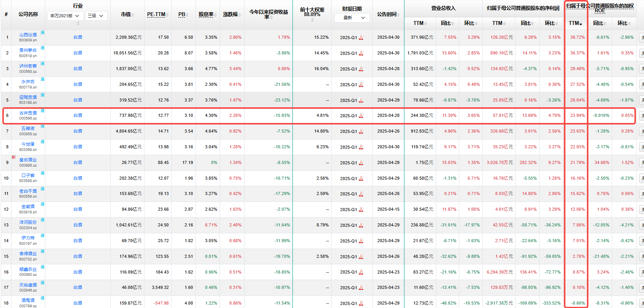Select the 36.72% ROE value for 山西汾酒

(578, 38)
